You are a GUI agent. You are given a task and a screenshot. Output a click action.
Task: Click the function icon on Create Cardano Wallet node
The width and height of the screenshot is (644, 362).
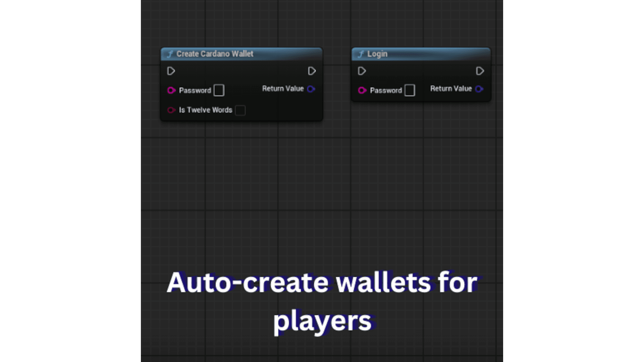[170, 54]
